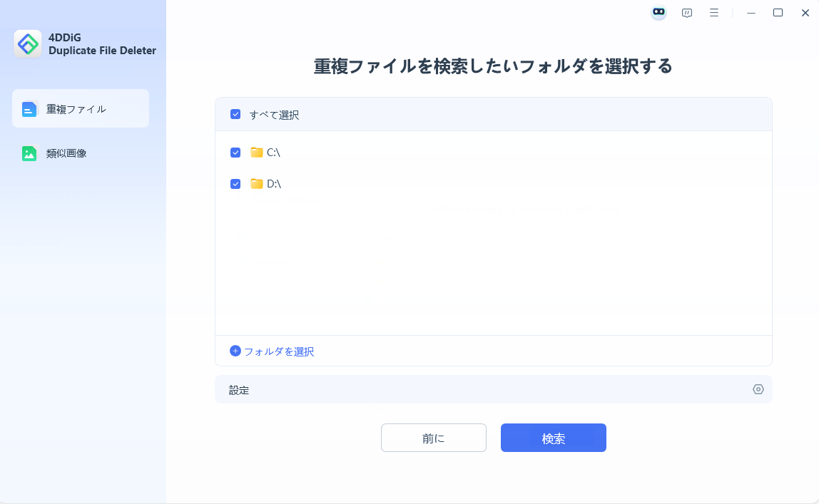Open the feedback icon in title bar
Image resolution: width=819 pixels, height=504 pixels.
[686, 12]
